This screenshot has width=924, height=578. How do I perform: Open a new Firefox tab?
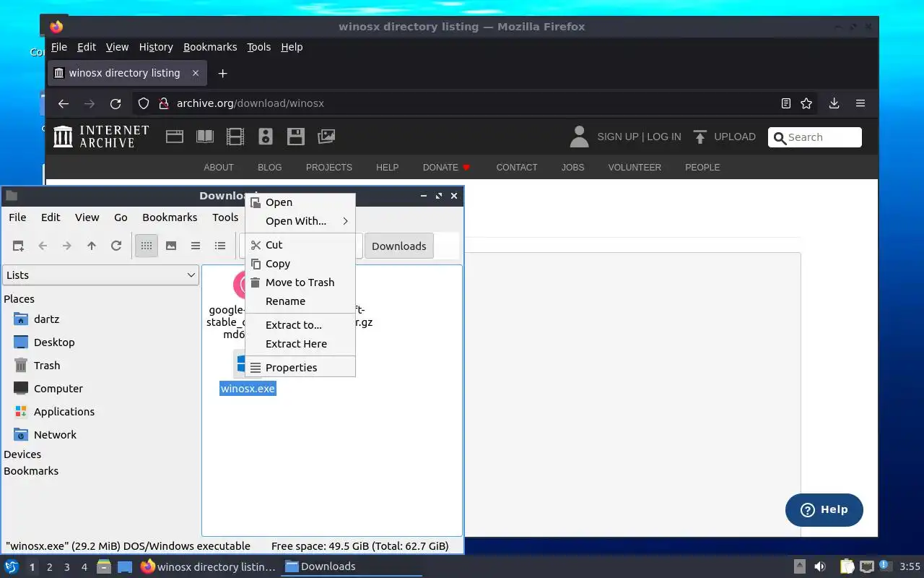click(223, 74)
